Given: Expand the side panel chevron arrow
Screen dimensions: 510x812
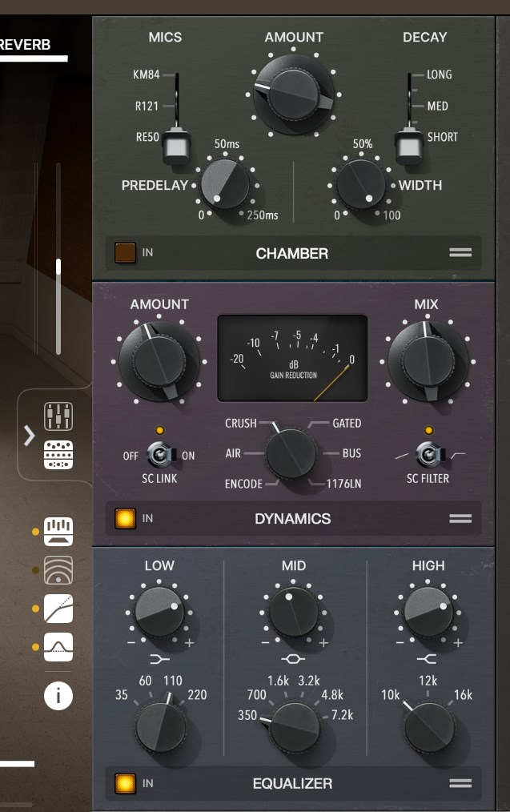Looking at the screenshot, I should [x=30, y=436].
